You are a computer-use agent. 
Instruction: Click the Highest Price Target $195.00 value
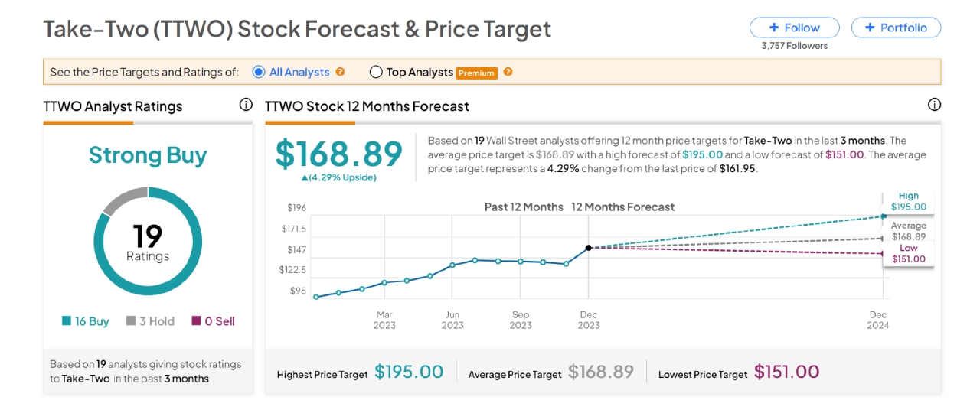(409, 372)
